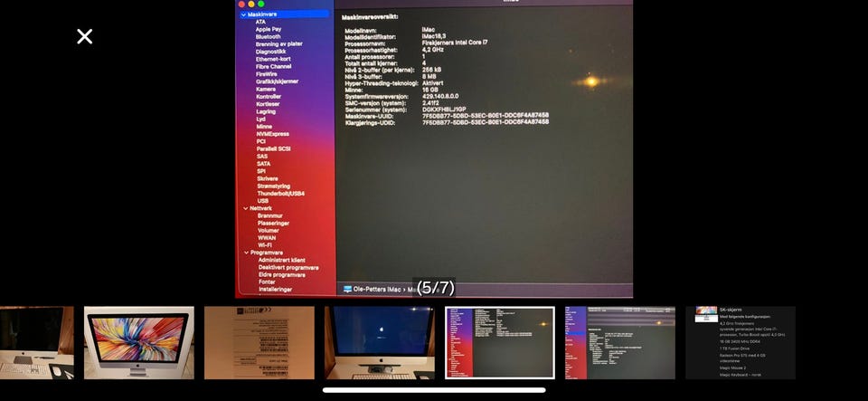The width and height of the screenshot is (868, 401).
Task: Select Administrert klient under Programvare
Action: (x=282, y=260)
